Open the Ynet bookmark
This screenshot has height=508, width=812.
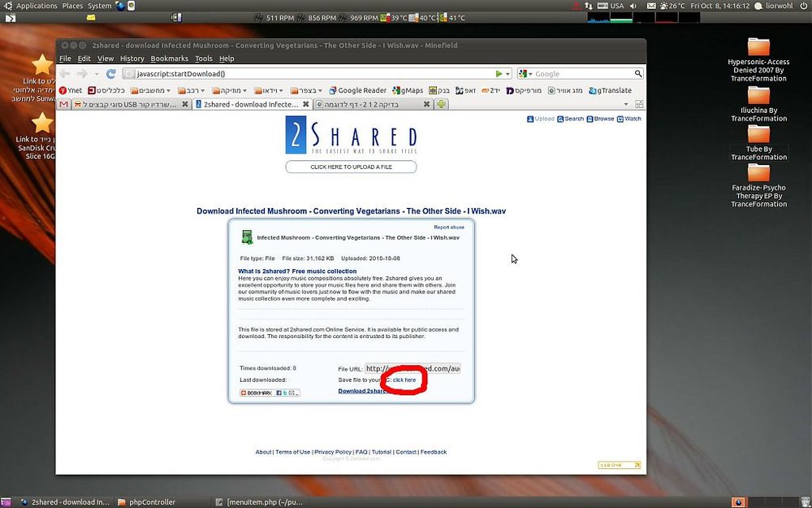[x=71, y=90]
